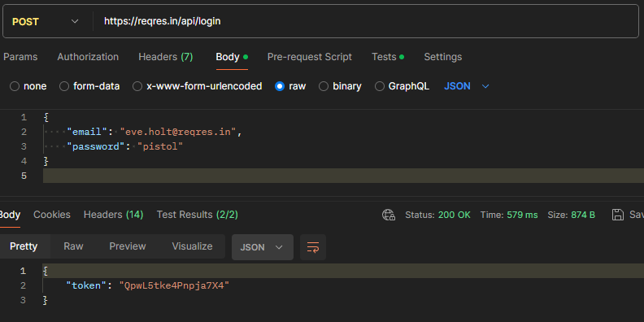The height and width of the screenshot is (322, 644).
Task: Open the POST method dropdown
Action: 46,21
